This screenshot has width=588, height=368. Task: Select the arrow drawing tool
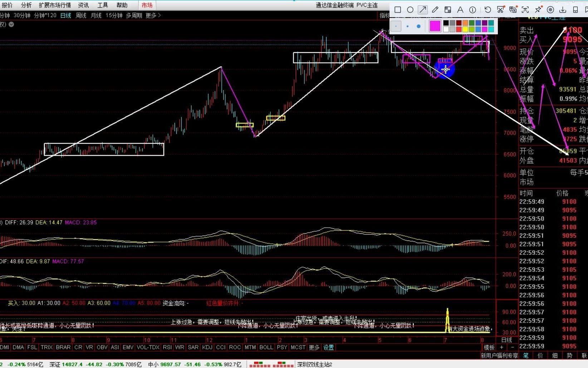[x=423, y=10]
